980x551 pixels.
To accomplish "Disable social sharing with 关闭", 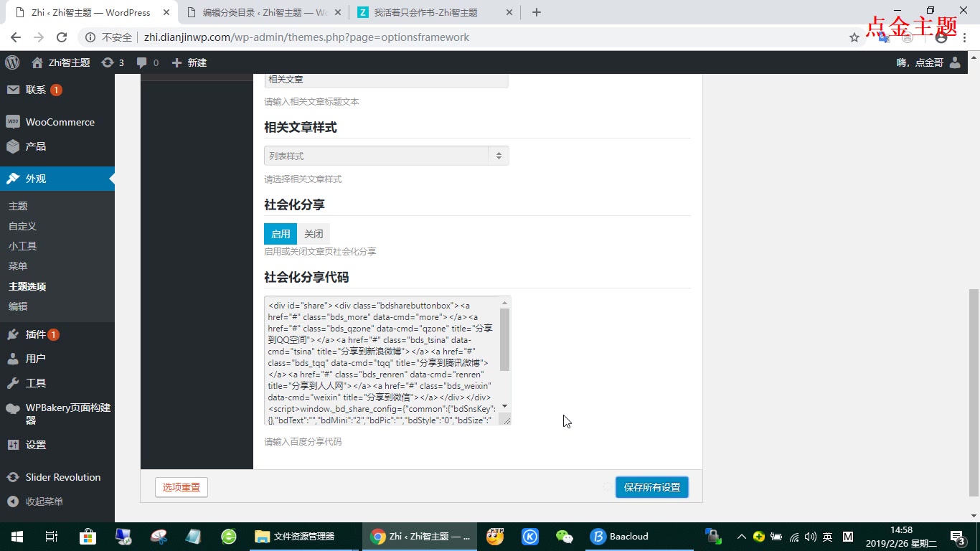I will (x=314, y=233).
